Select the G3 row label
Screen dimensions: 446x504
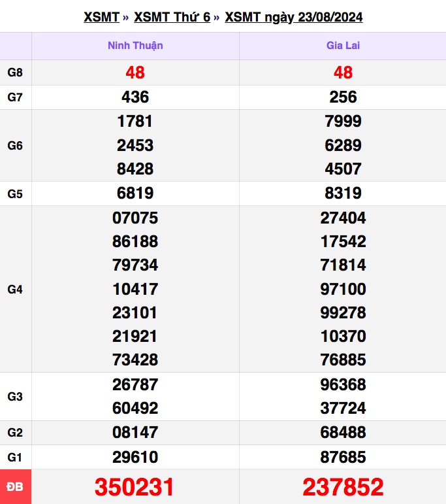pos(15,397)
